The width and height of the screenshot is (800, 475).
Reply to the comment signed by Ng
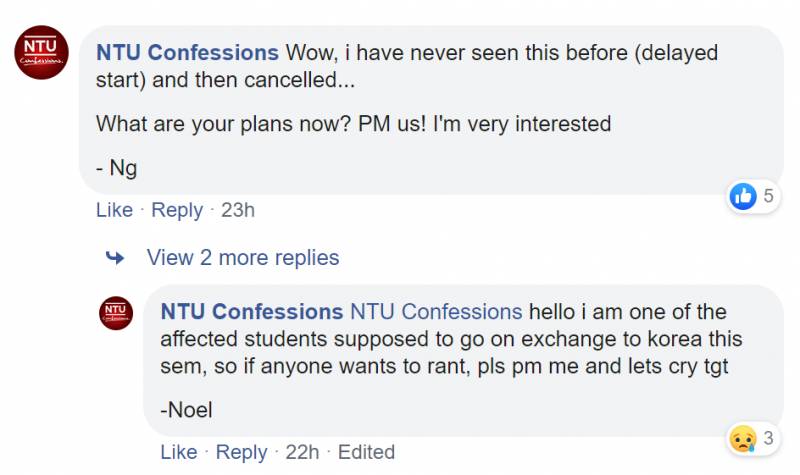tap(177, 210)
